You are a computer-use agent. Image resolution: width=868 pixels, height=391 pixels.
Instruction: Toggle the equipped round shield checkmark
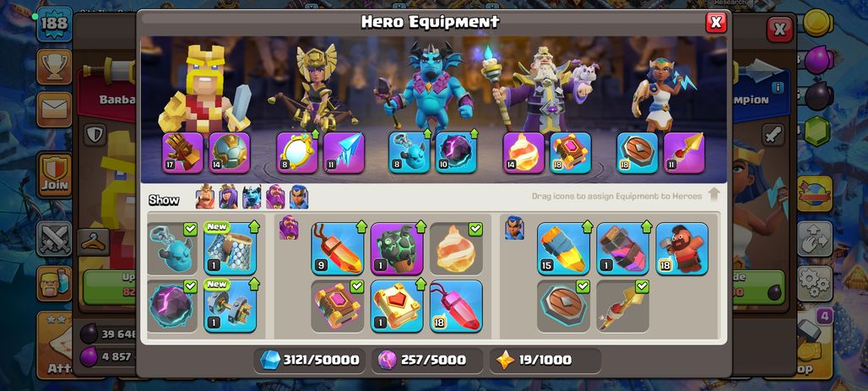pyautogui.click(x=583, y=286)
